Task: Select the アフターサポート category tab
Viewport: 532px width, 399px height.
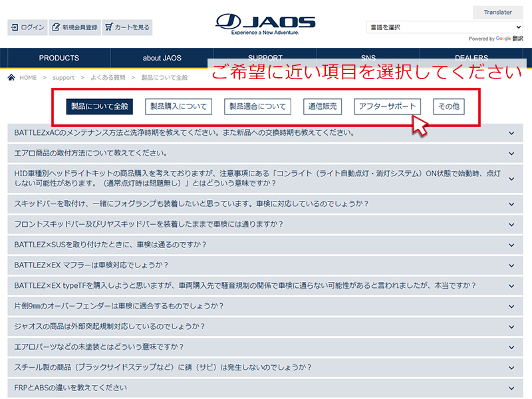Action: point(388,106)
